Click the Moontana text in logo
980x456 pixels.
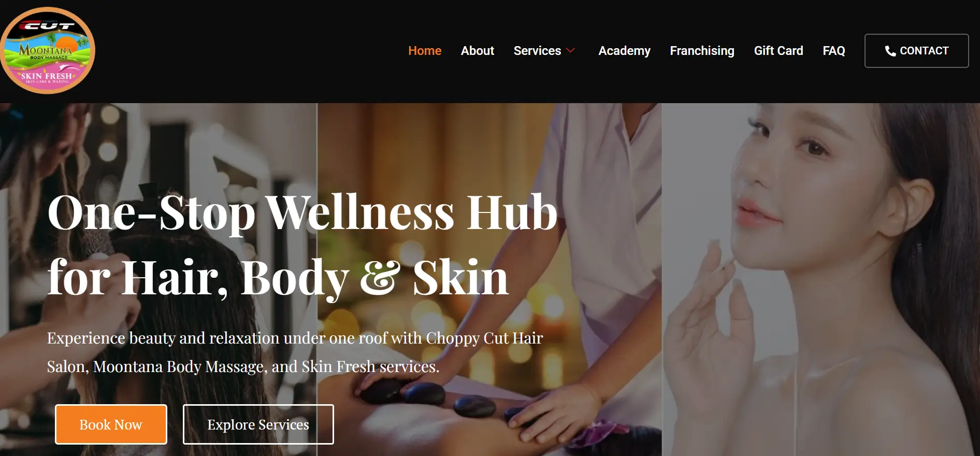[46, 50]
